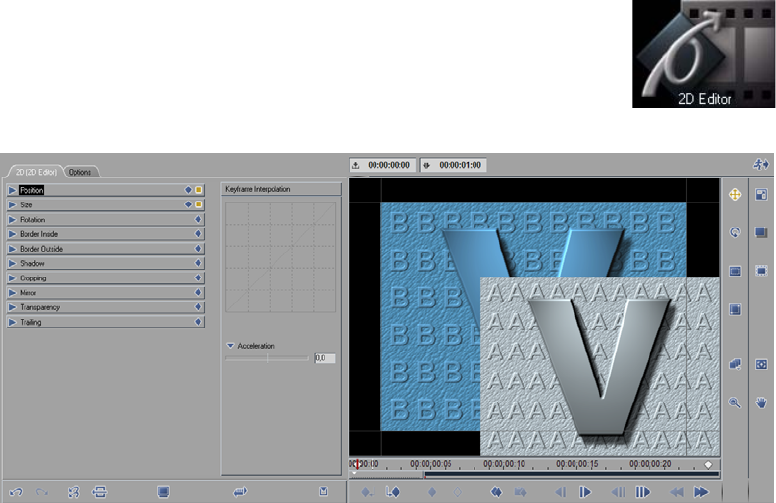Click the reset-parameters icon beside redo
Screen dimensions: 776x503
click(x=73, y=492)
